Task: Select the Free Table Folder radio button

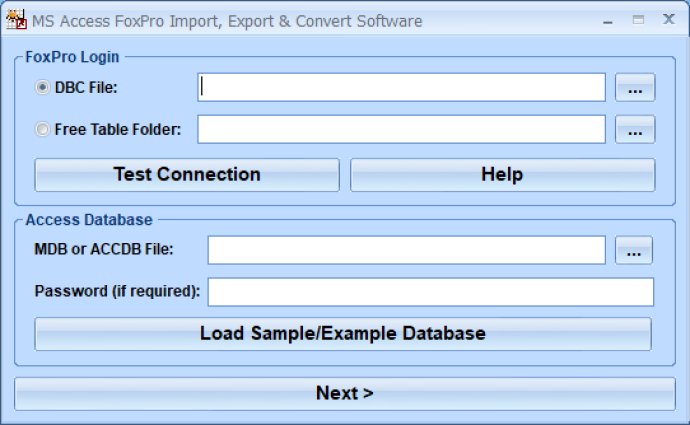Action: (42, 129)
